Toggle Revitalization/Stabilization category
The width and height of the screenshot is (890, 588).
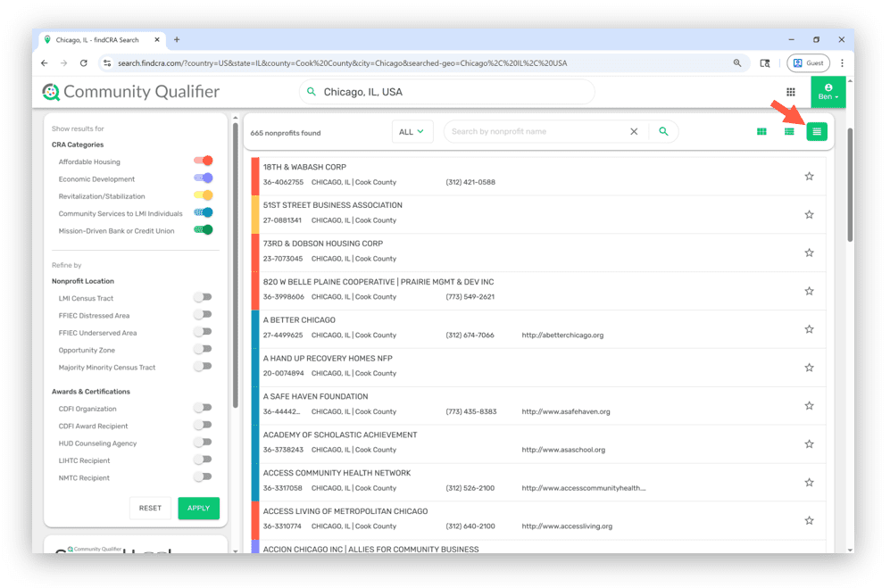pos(204,195)
